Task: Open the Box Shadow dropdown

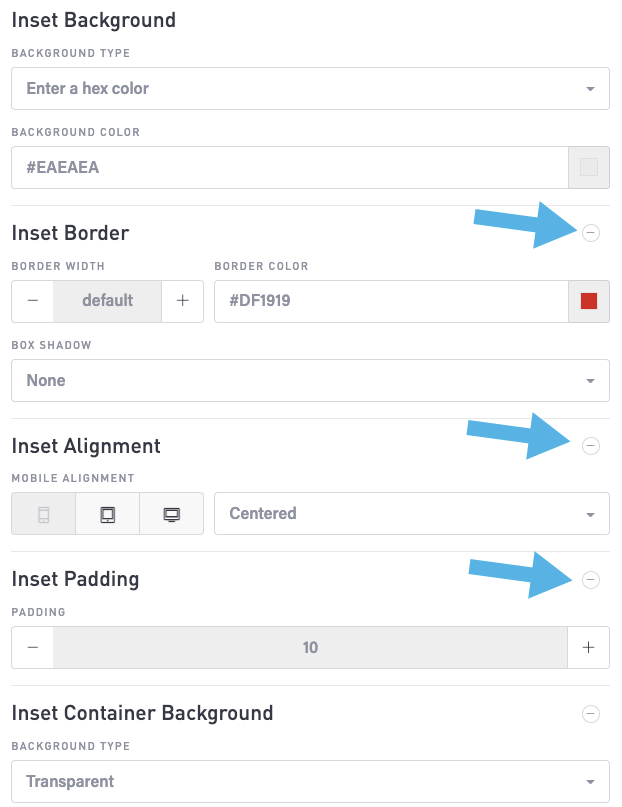Action: point(310,380)
